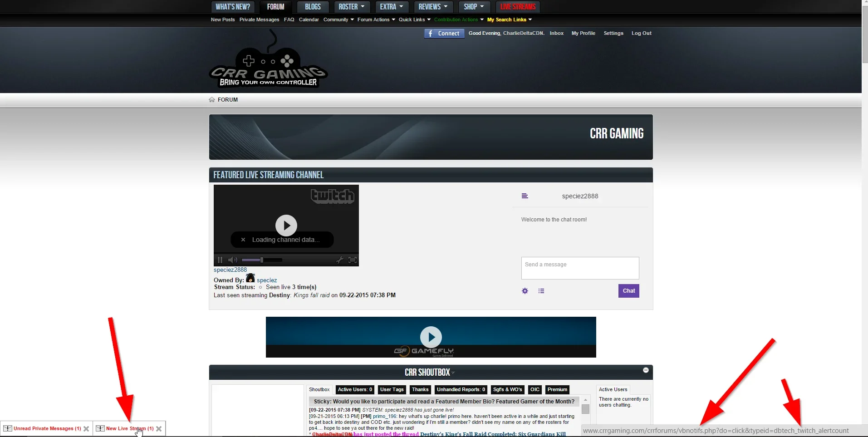Open the Inbox link

coord(557,33)
